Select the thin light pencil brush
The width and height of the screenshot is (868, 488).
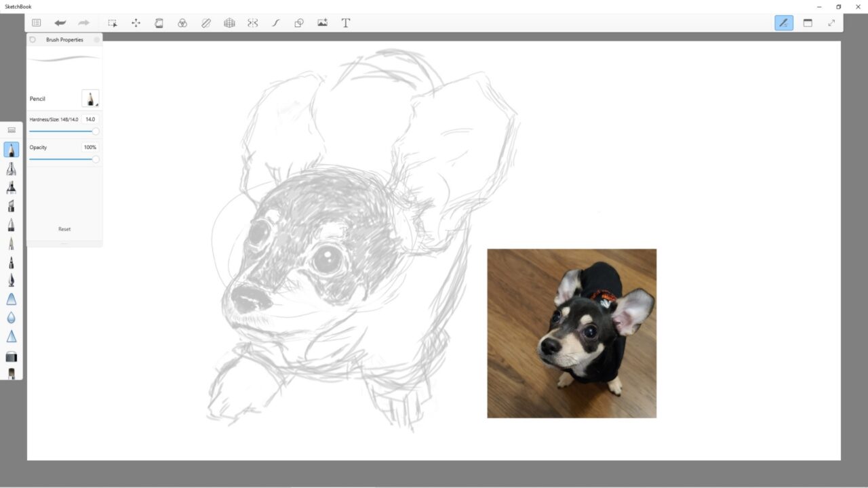12,243
